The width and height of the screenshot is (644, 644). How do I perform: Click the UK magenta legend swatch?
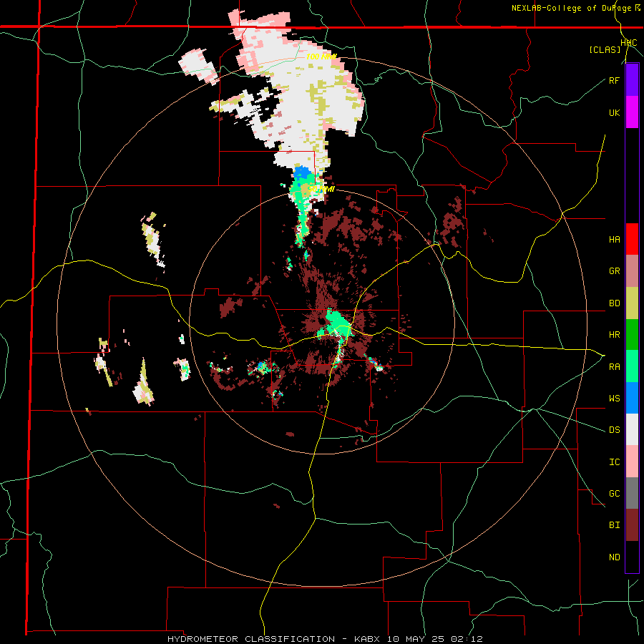[632, 112]
